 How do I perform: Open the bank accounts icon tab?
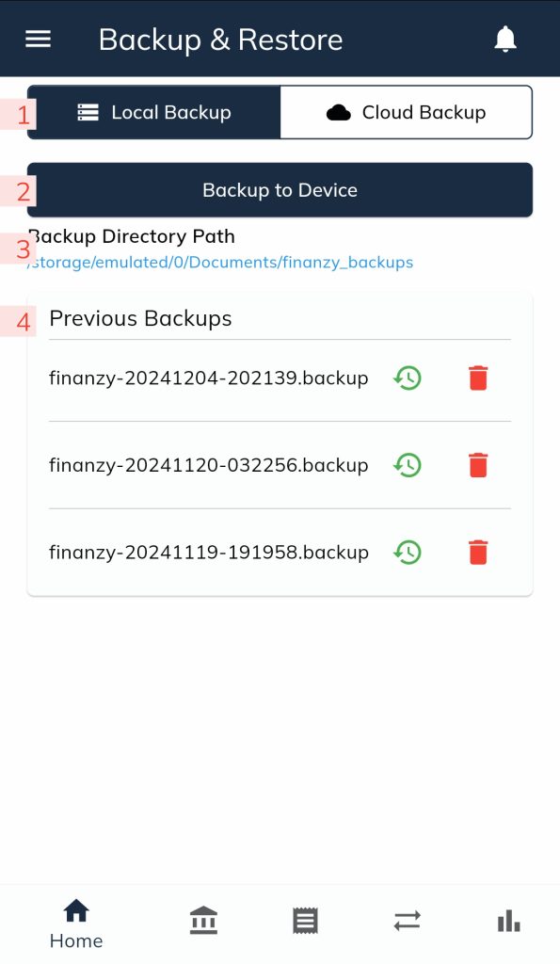(203, 921)
